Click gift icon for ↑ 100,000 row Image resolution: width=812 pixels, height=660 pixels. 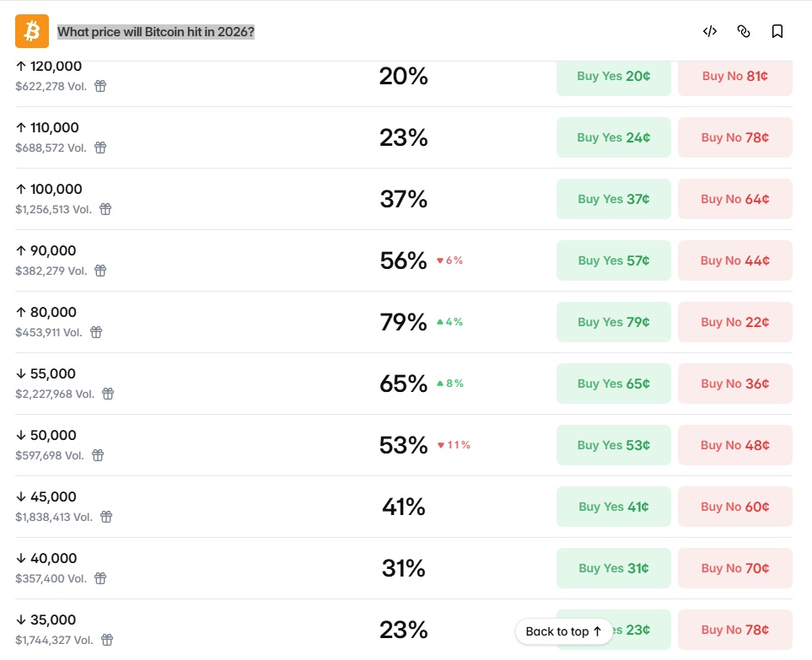pyautogui.click(x=105, y=209)
